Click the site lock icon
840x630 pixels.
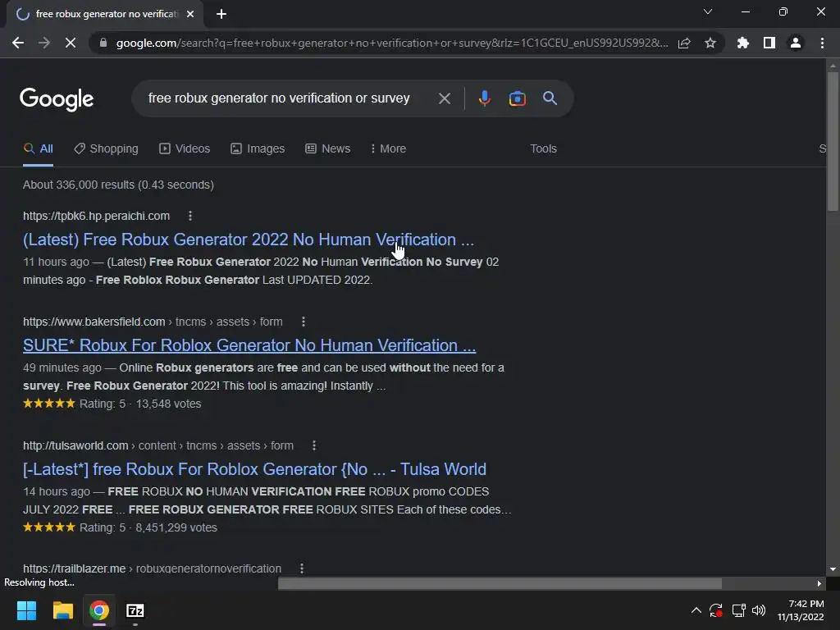[x=103, y=43]
